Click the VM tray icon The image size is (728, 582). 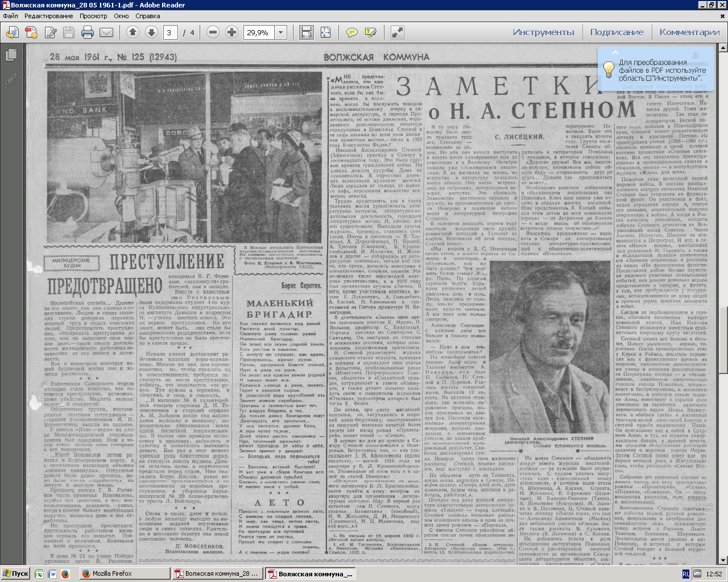[697, 575]
